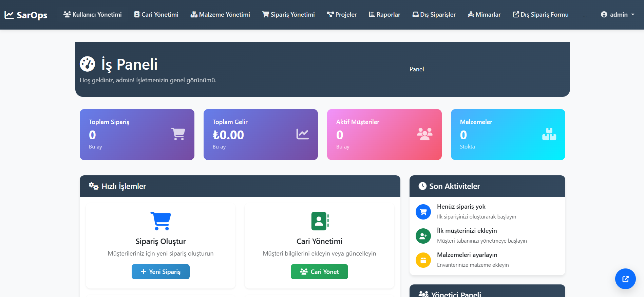Image resolution: width=644 pixels, height=297 pixels.
Task: Click the Malzeme Yönetimi boxes icon in navbar
Action: tap(194, 15)
